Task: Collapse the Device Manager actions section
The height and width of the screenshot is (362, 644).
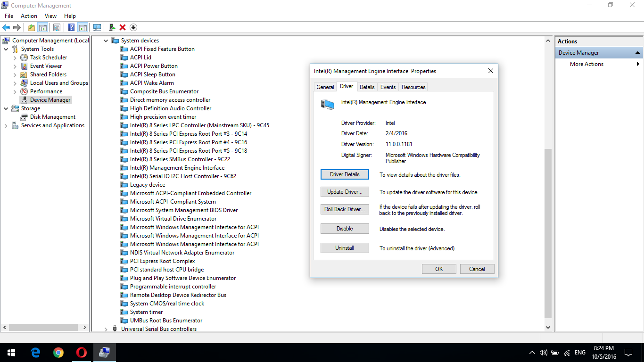Action: [637, 53]
